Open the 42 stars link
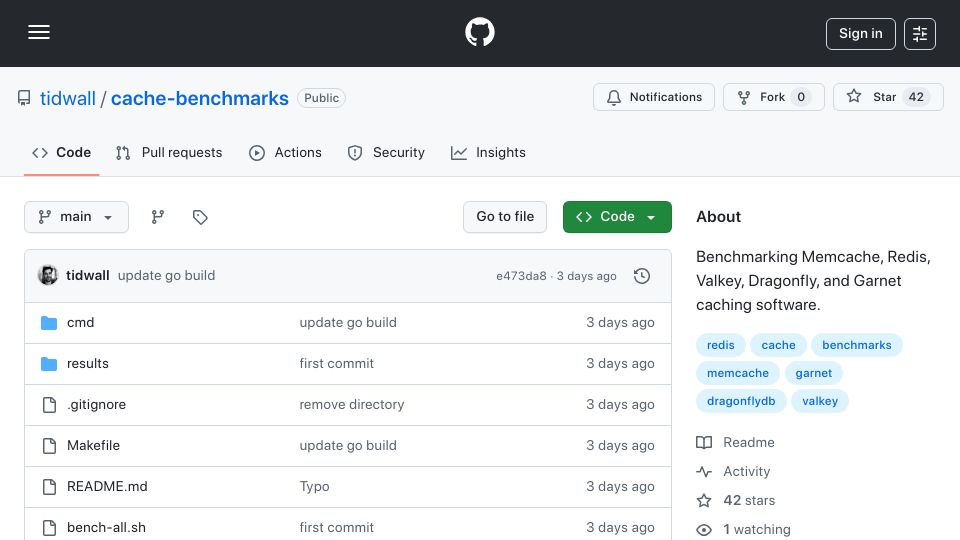 point(735,501)
